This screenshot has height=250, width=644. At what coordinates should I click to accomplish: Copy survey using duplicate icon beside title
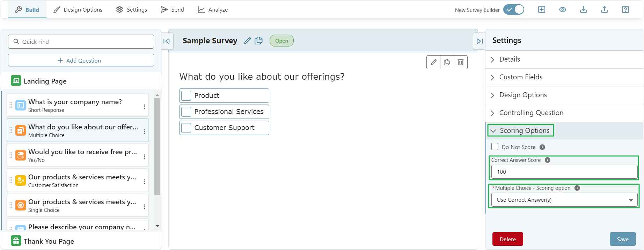click(x=259, y=41)
